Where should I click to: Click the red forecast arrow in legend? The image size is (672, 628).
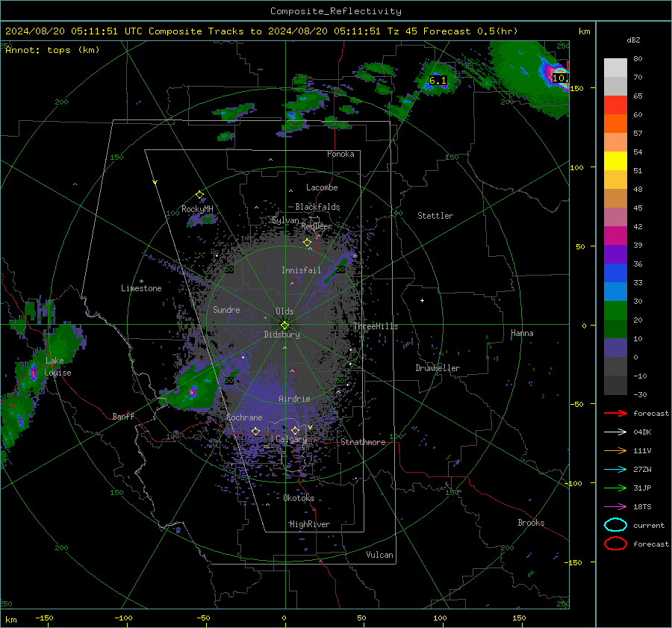(615, 413)
